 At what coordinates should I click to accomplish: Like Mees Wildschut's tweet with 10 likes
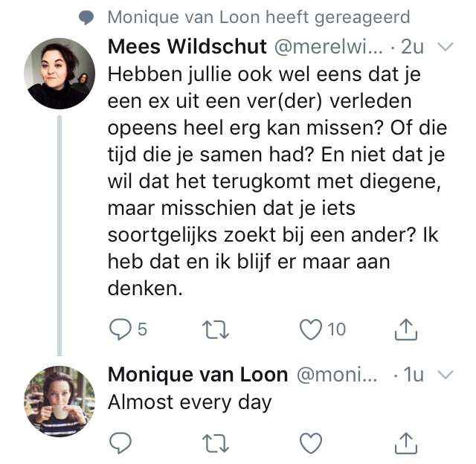click(311, 328)
